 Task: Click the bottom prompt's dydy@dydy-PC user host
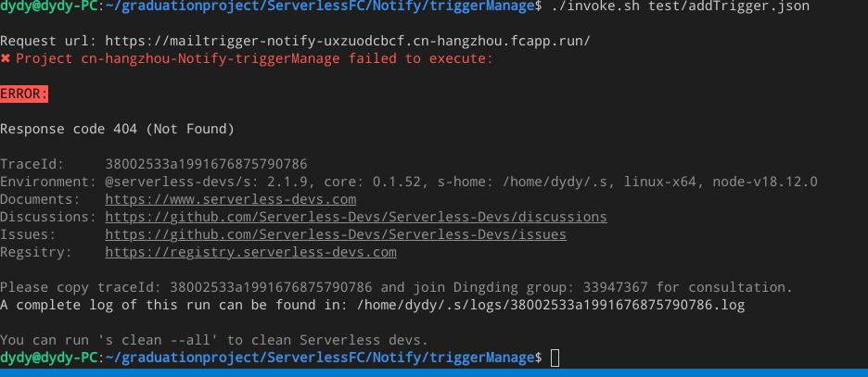[49, 358]
